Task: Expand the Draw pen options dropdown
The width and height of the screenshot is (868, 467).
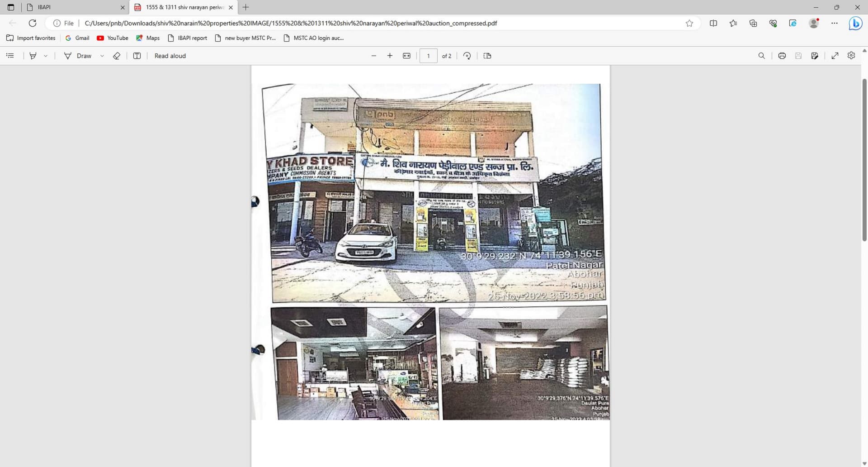Action: [102, 56]
